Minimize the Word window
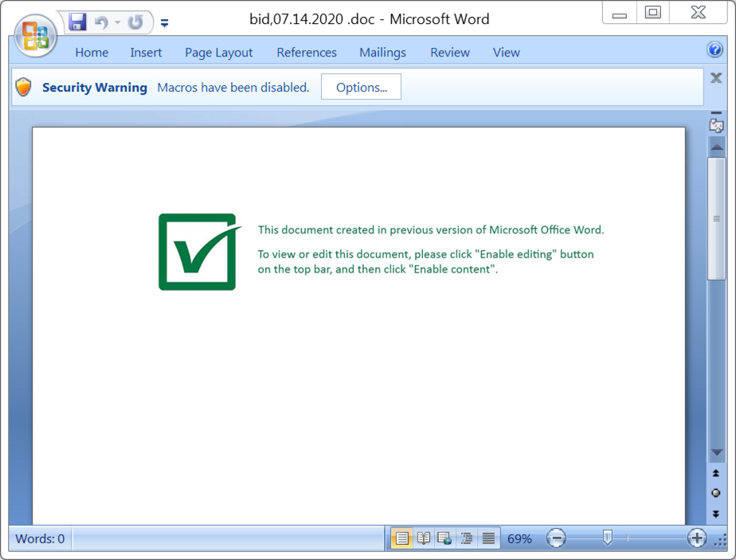 point(620,13)
